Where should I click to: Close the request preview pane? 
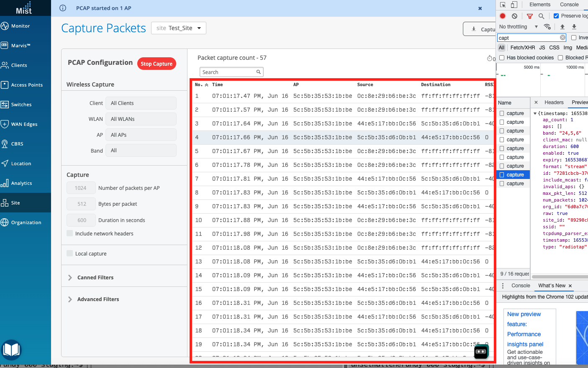(536, 102)
